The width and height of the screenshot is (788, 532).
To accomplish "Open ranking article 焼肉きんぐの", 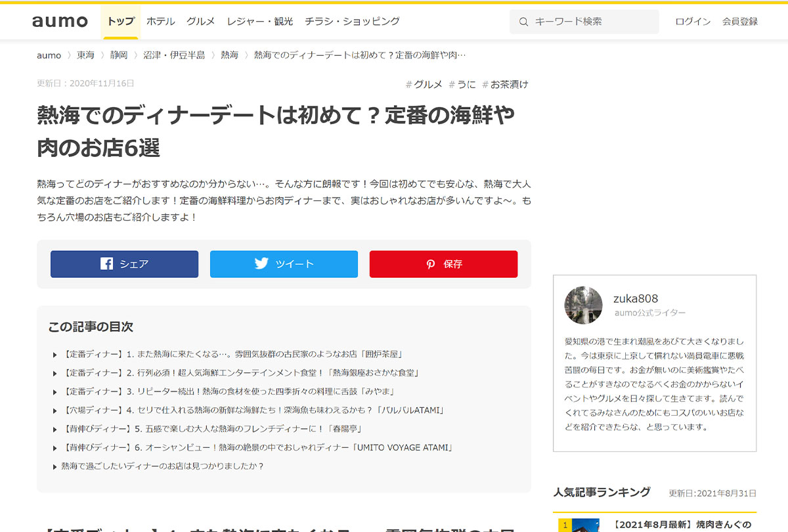I will [x=683, y=525].
